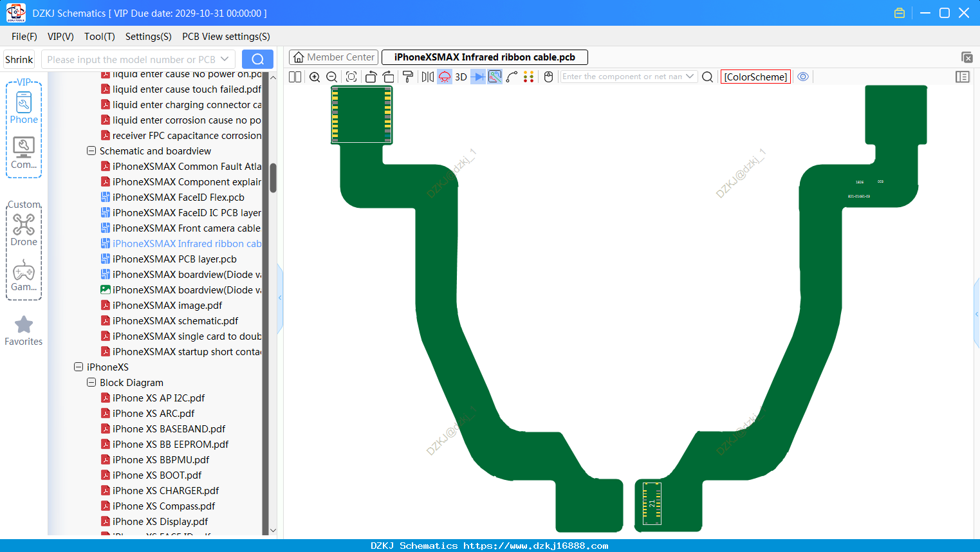Zoom in on the PCB view
This screenshot has height=552, width=980.
point(315,77)
